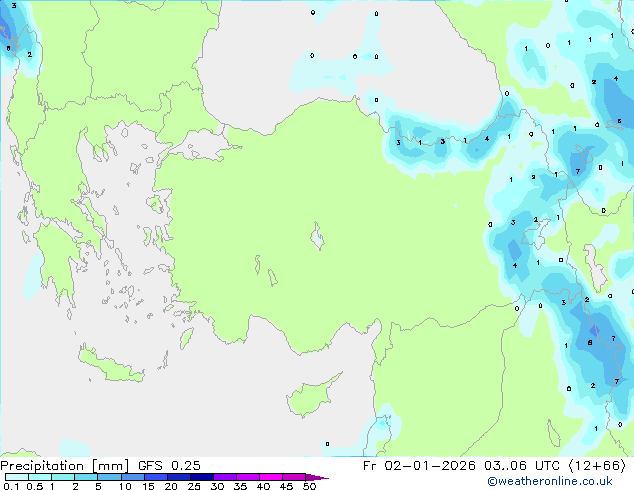This screenshot has width=634, height=490.
Task: Select the 30–35 mm purple legend box
Action: [225, 477]
